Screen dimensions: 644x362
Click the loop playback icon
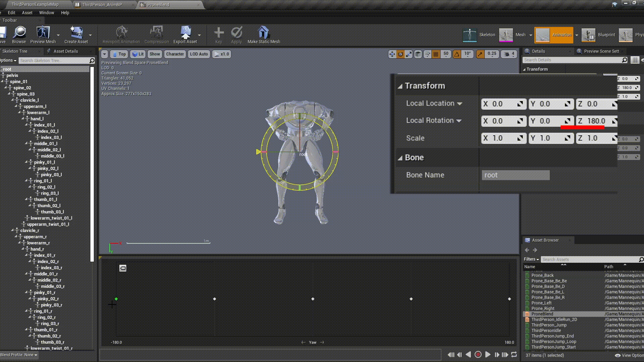[514, 355]
